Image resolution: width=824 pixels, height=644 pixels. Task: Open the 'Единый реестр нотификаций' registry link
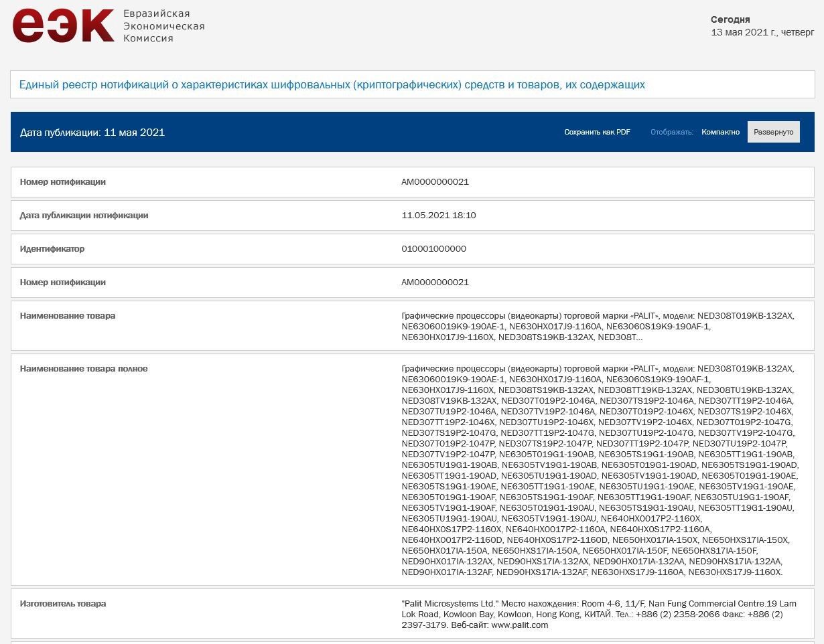(332, 84)
